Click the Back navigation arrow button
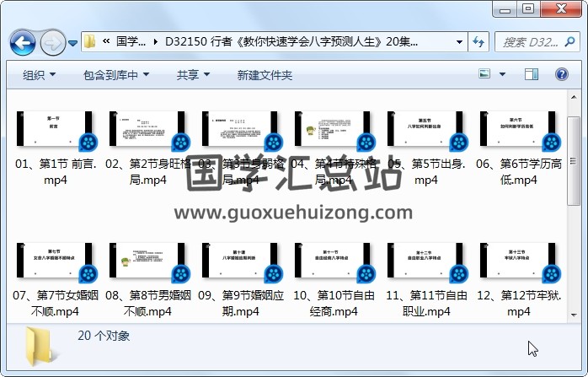The width and height of the screenshot is (588, 377). (x=22, y=41)
